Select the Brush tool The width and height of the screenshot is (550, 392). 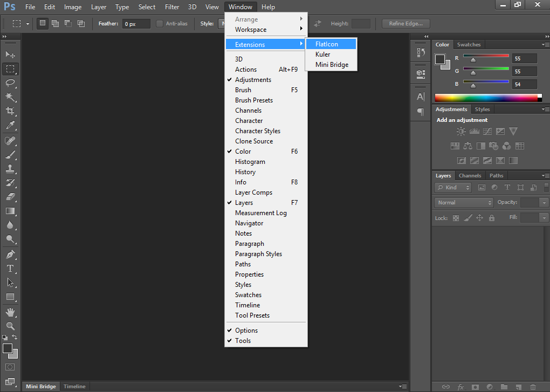tap(10, 155)
